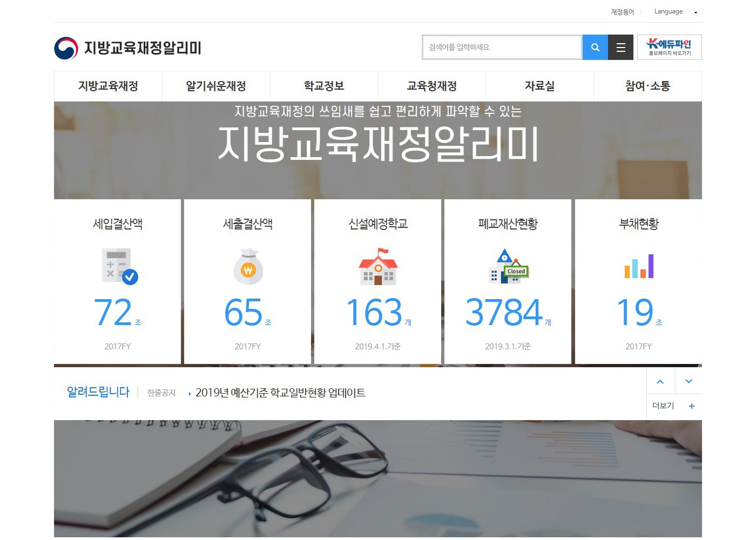Click the schoolhouse icon under 신설예정학교
The image size is (756, 540).
[x=378, y=267]
